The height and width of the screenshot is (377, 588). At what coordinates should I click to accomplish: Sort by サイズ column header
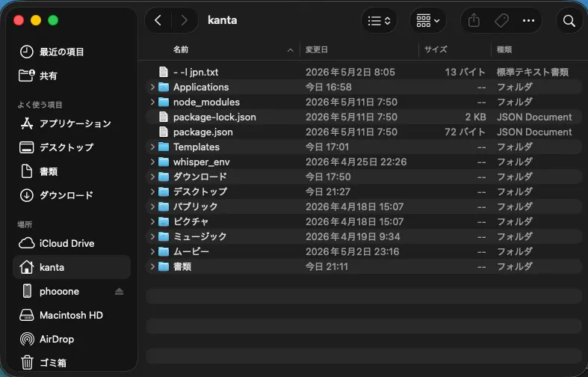coord(436,49)
